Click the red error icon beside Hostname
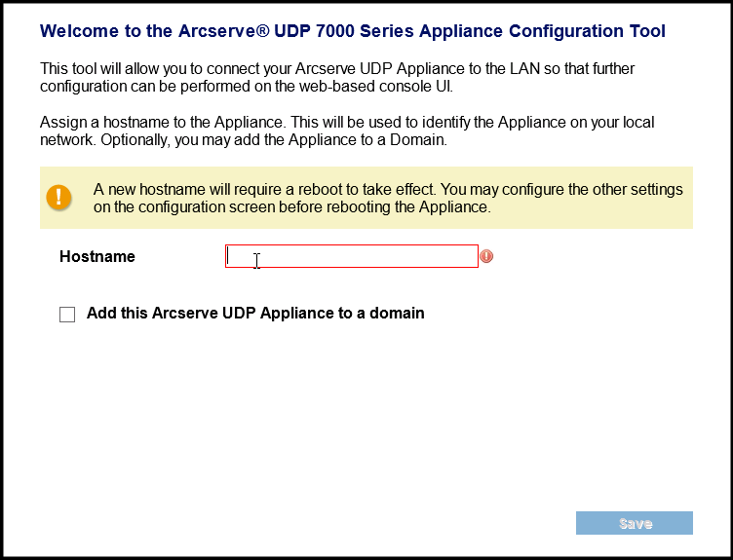This screenshot has width=733, height=560. pyautogui.click(x=486, y=256)
